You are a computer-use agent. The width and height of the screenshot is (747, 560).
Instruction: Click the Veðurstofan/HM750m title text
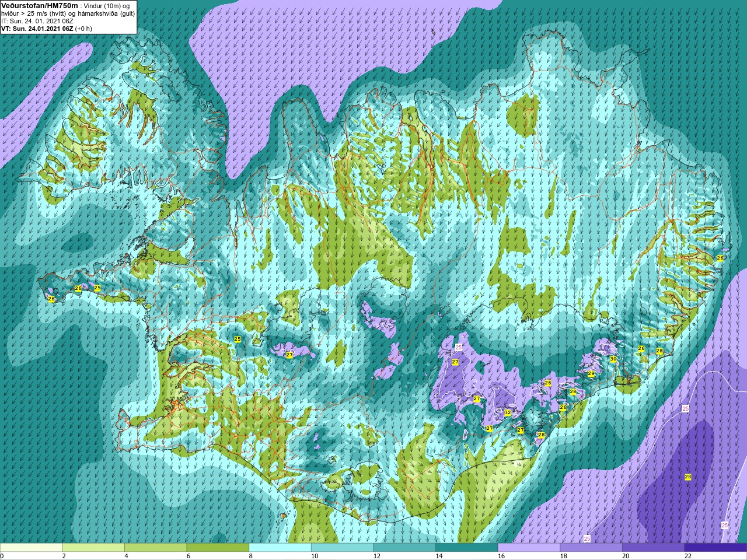pos(40,5)
